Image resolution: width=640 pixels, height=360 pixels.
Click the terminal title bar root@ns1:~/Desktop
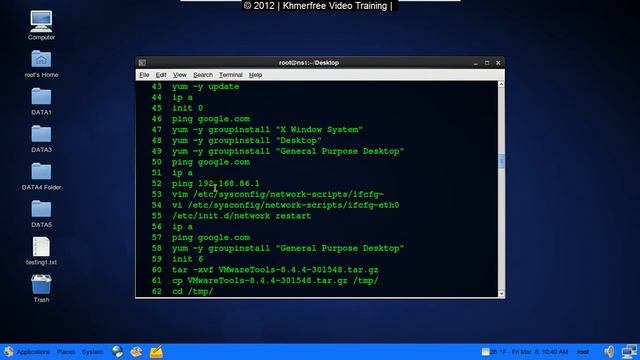[309, 62]
